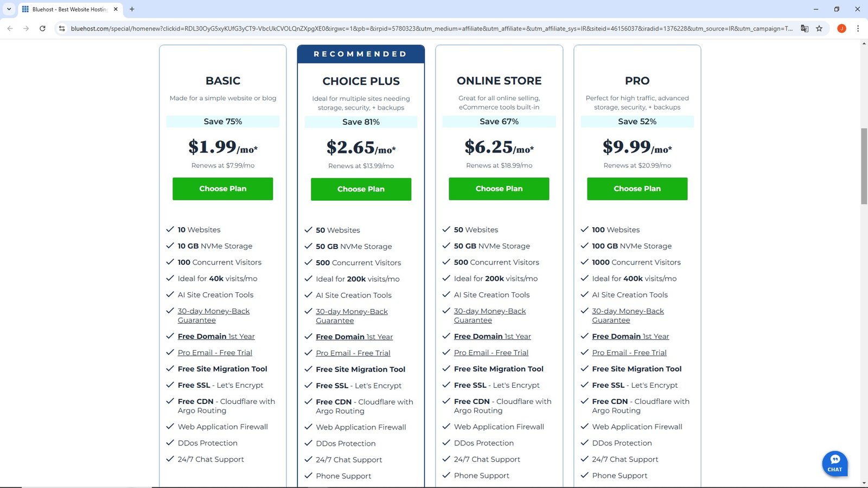Close the Bluehost tab
The image size is (868, 488).
pos(116,9)
